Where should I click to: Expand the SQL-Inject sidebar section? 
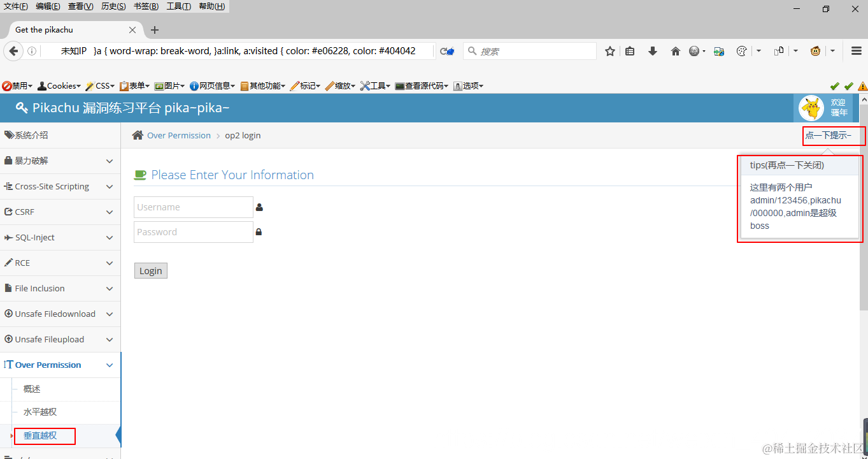(60, 237)
